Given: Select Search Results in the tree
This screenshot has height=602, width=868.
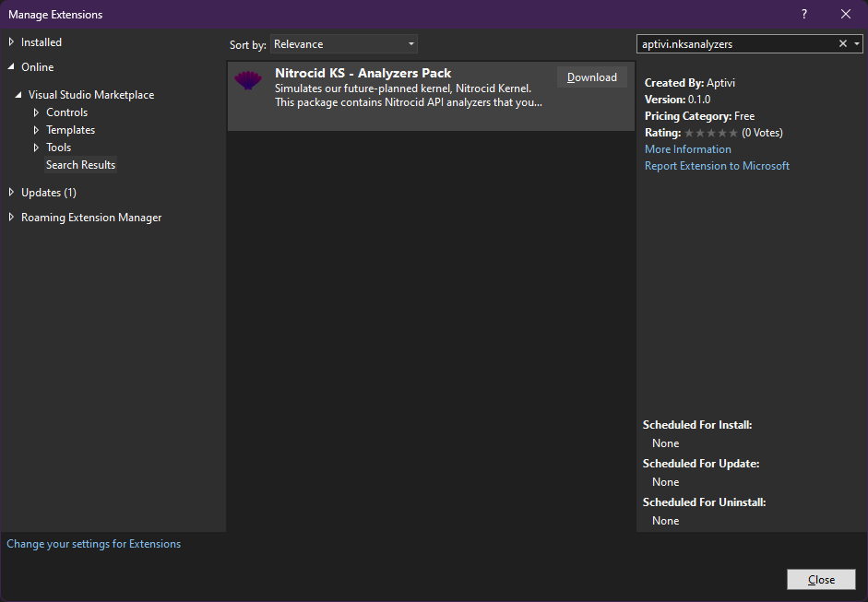Looking at the screenshot, I should pos(80,165).
